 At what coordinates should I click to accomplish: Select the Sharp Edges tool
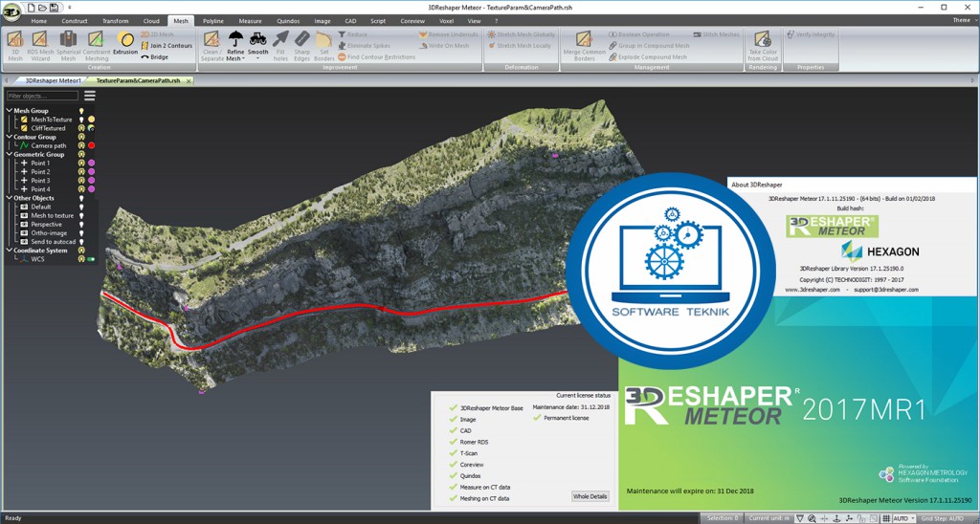(x=301, y=46)
